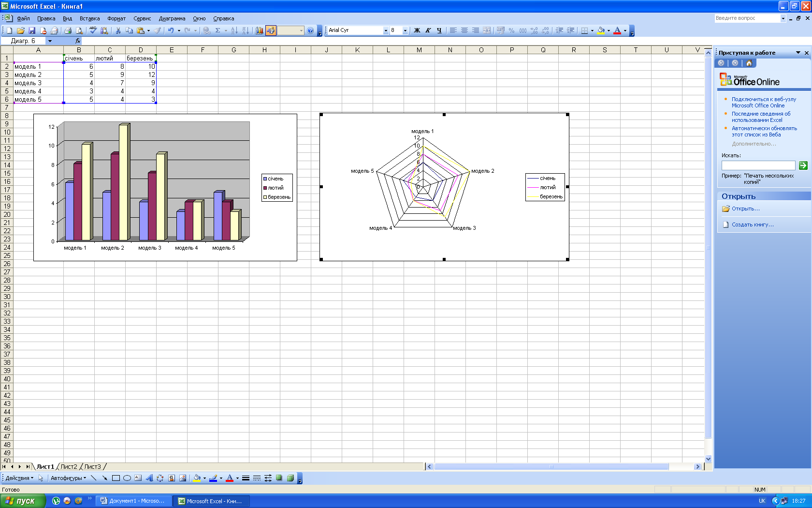Click the formatting toolbar Font Color swatch
The height and width of the screenshot is (508, 812).
(617, 30)
